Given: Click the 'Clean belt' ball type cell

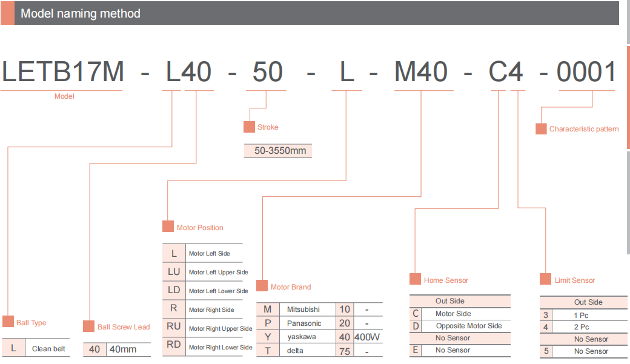Looking at the screenshot, I should point(48,349).
